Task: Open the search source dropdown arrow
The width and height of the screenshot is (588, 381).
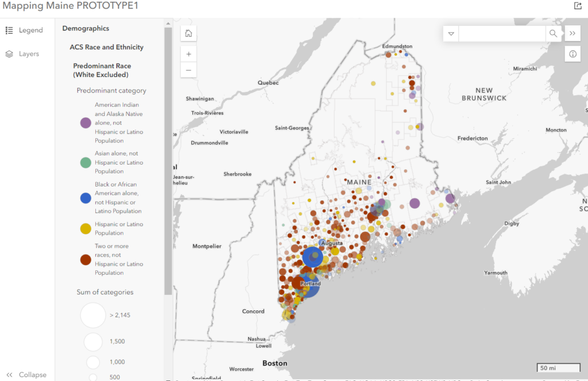Action: coord(451,34)
